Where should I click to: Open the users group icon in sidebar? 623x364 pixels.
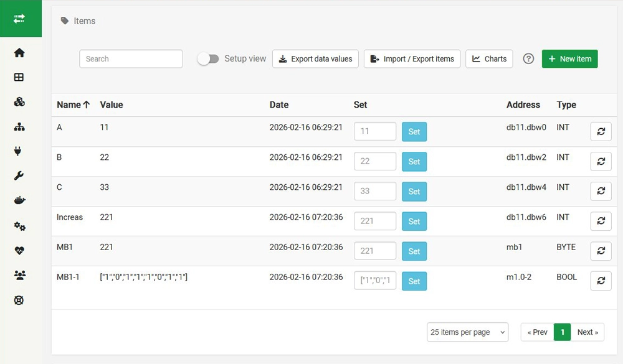click(x=19, y=275)
